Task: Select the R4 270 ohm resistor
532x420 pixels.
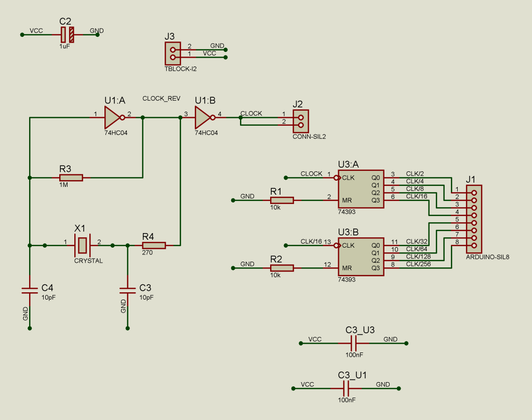Action: coord(154,245)
